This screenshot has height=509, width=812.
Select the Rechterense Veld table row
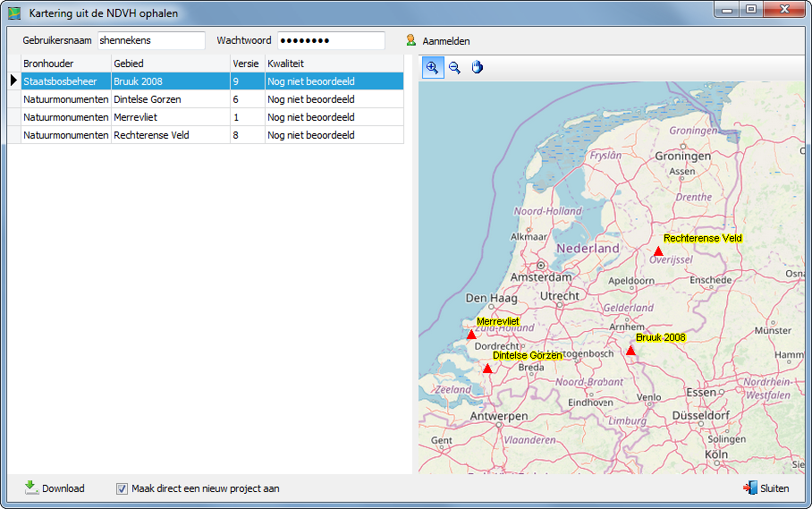[x=170, y=135]
